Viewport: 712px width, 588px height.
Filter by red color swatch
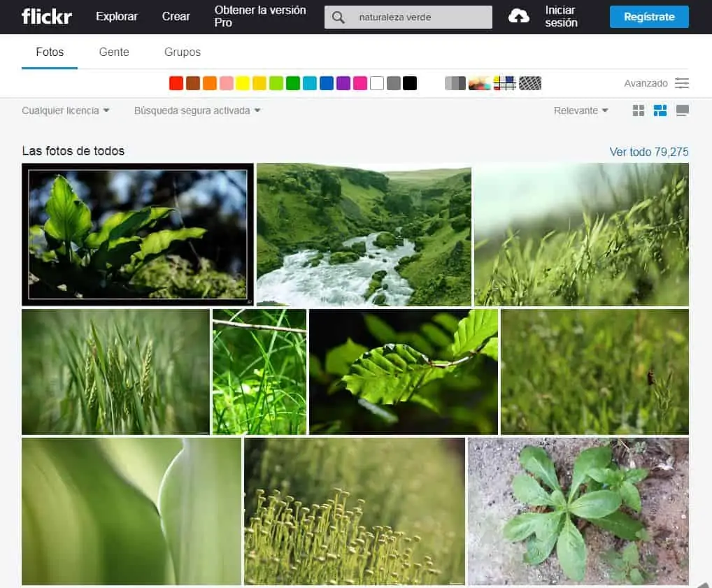[x=176, y=83]
